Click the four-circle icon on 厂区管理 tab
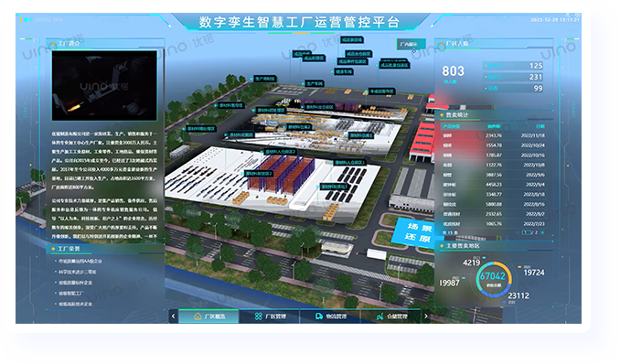This screenshot has width=620, height=364. 258,316
